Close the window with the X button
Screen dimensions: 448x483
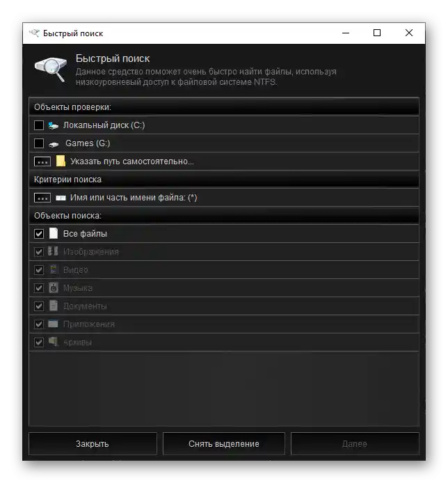[x=409, y=33]
